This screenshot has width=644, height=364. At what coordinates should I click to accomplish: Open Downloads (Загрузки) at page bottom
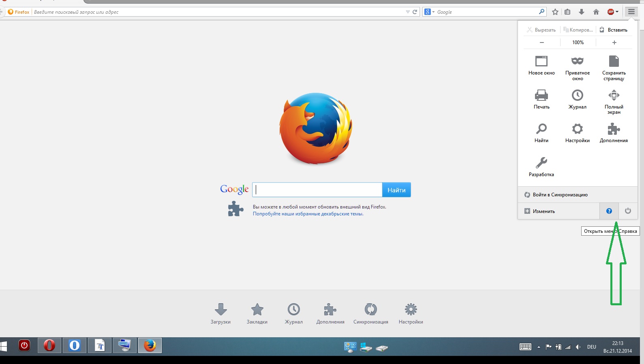(x=220, y=314)
